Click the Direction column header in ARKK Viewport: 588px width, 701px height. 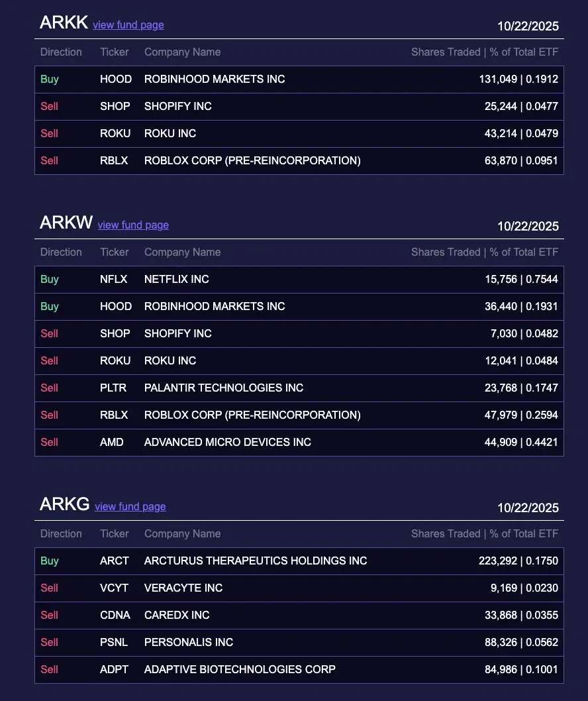pos(61,52)
